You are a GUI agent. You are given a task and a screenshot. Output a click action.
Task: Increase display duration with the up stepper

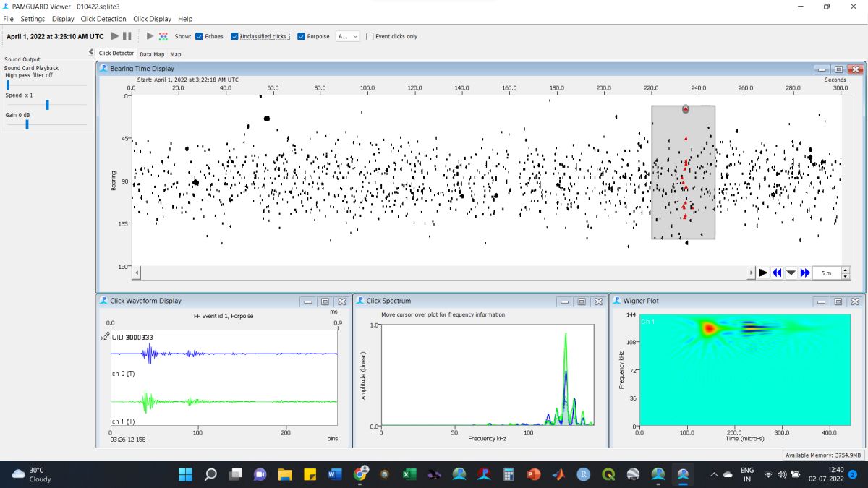(846, 270)
